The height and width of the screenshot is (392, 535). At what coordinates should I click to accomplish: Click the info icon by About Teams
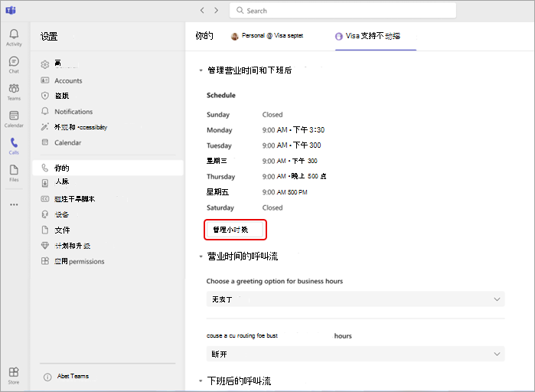point(47,377)
